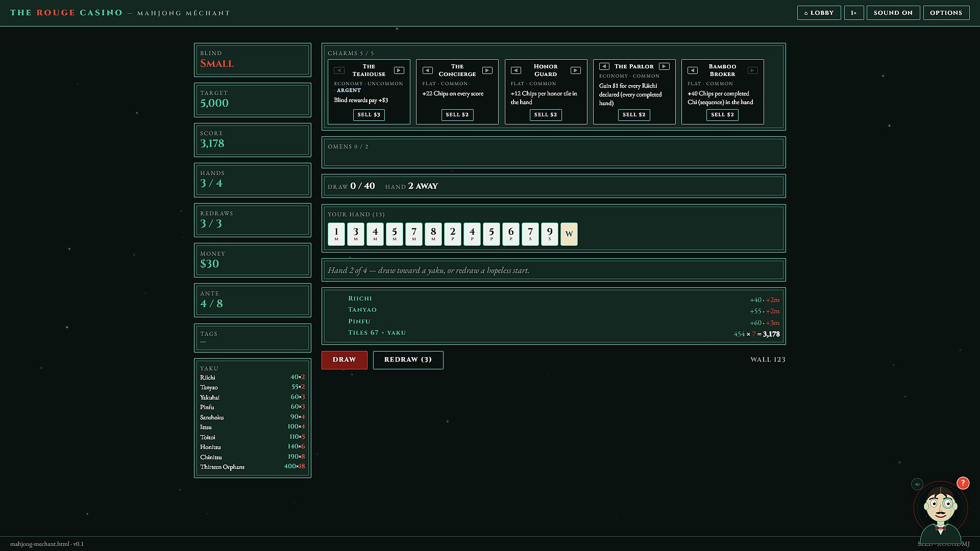Click the Yakuhai row in Yaku list
Screen dimensions: 980x551
tap(252, 397)
